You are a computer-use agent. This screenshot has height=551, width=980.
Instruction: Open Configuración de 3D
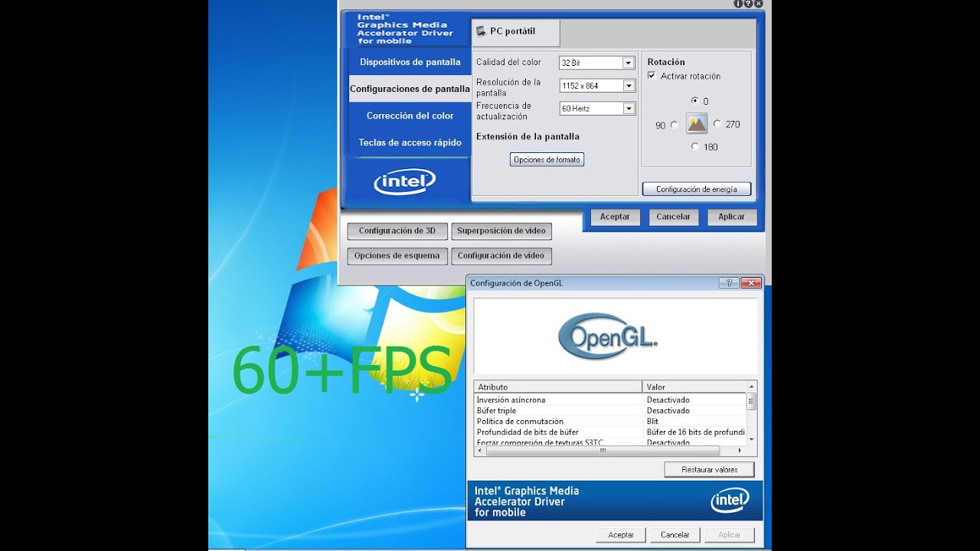pyautogui.click(x=397, y=230)
